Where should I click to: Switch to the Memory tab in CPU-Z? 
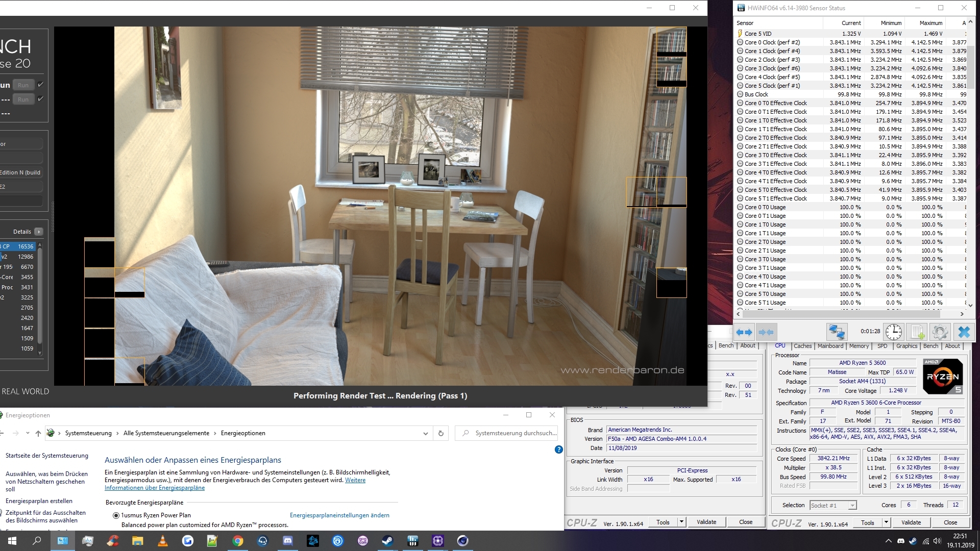tap(859, 346)
